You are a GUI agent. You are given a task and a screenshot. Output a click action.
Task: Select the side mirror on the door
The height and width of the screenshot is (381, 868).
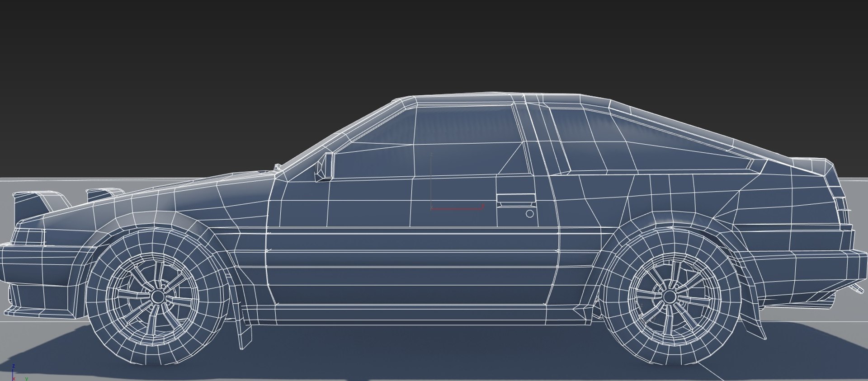tap(324, 167)
